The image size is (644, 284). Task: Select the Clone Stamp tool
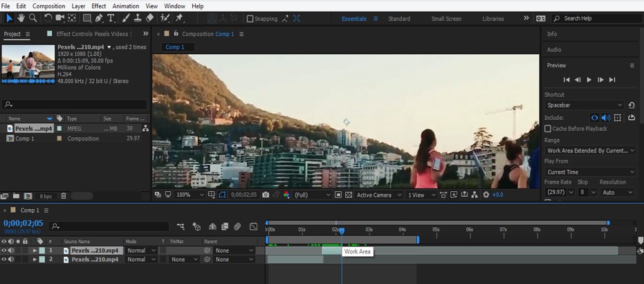139,18
